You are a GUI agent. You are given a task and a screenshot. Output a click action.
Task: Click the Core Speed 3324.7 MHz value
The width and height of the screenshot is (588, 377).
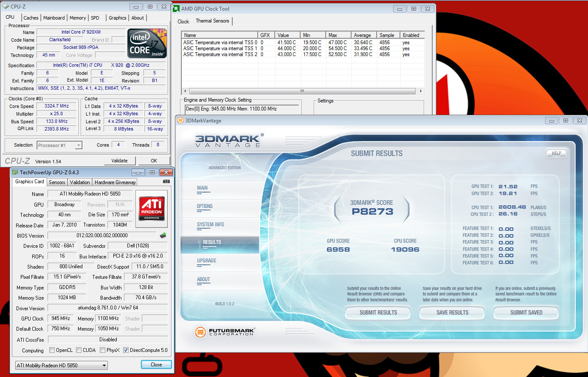point(56,106)
